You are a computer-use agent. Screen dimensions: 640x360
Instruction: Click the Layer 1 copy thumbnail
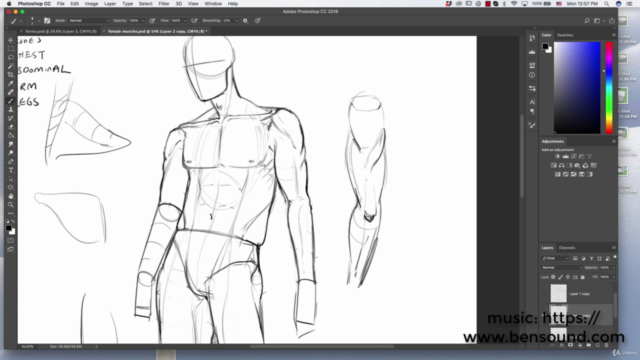point(558,293)
